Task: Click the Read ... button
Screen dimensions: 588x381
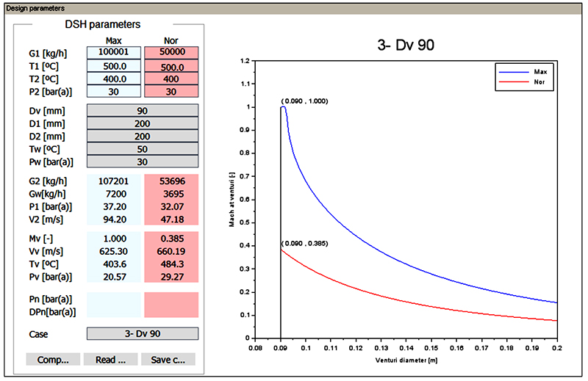Action: tap(111, 359)
